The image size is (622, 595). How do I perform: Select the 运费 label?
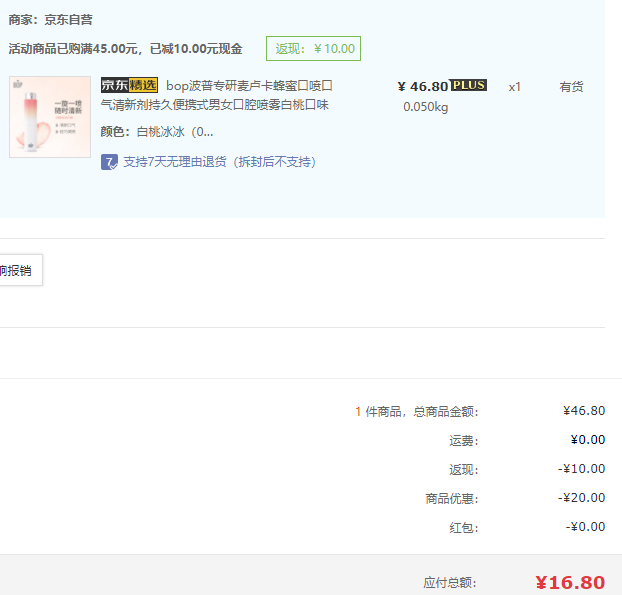(464, 440)
